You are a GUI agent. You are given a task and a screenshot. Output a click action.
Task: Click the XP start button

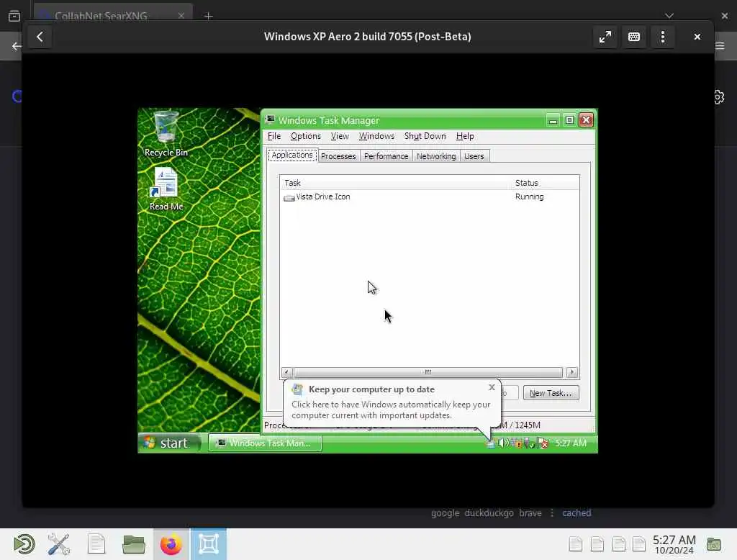pyautogui.click(x=169, y=443)
